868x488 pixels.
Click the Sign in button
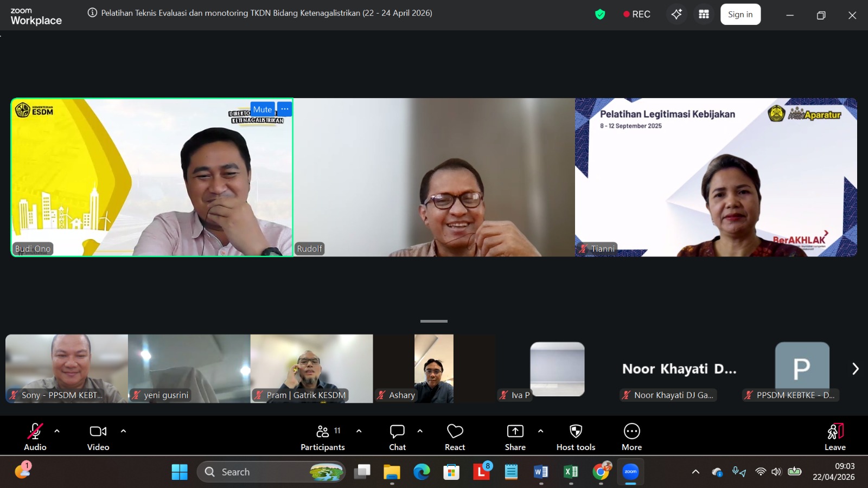pos(740,15)
